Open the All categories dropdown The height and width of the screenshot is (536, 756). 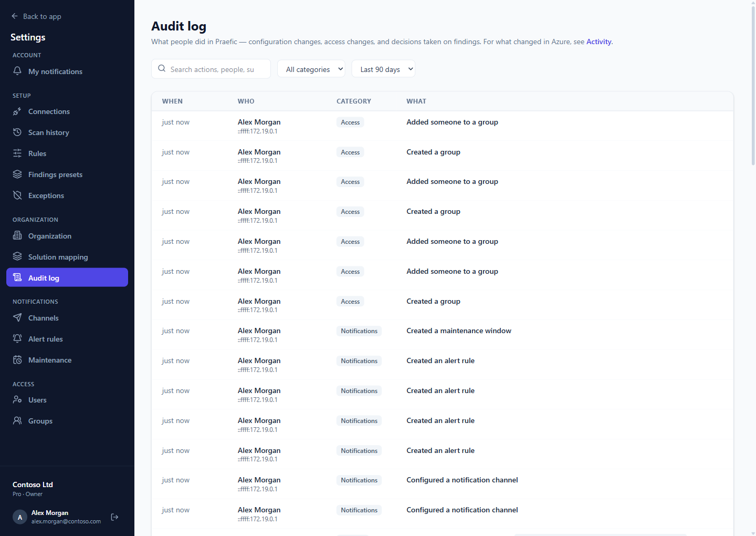pyautogui.click(x=311, y=69)
